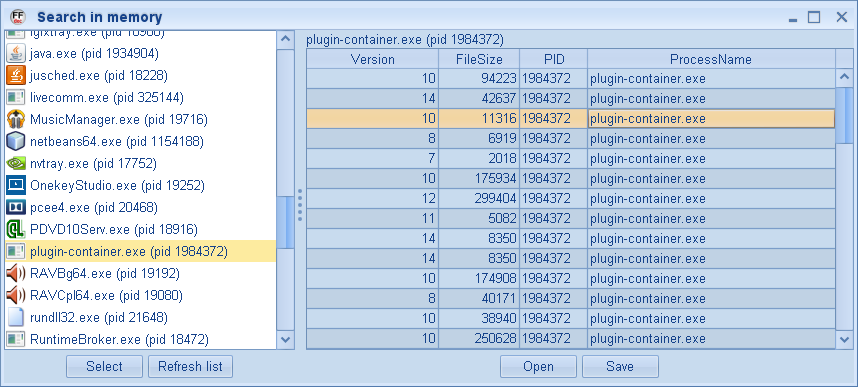
Task: Select MusicManager.exe (pid 19716) entry
Action: click(140, 119)
